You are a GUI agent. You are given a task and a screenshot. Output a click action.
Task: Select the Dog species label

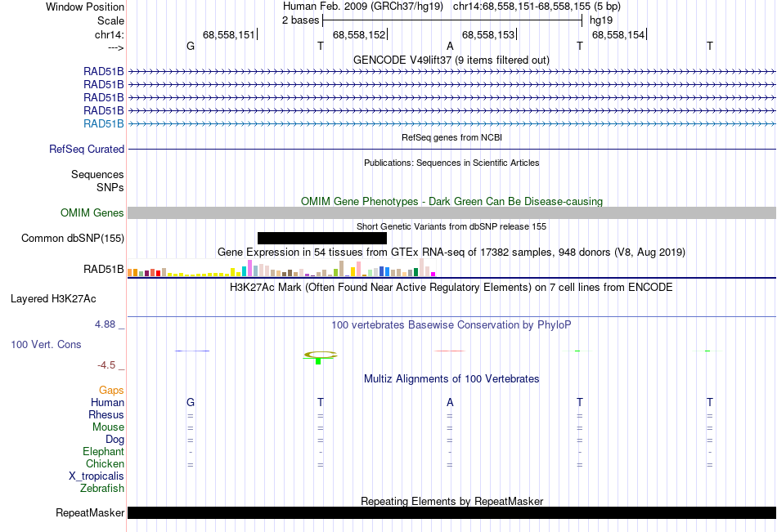[115, 440]
